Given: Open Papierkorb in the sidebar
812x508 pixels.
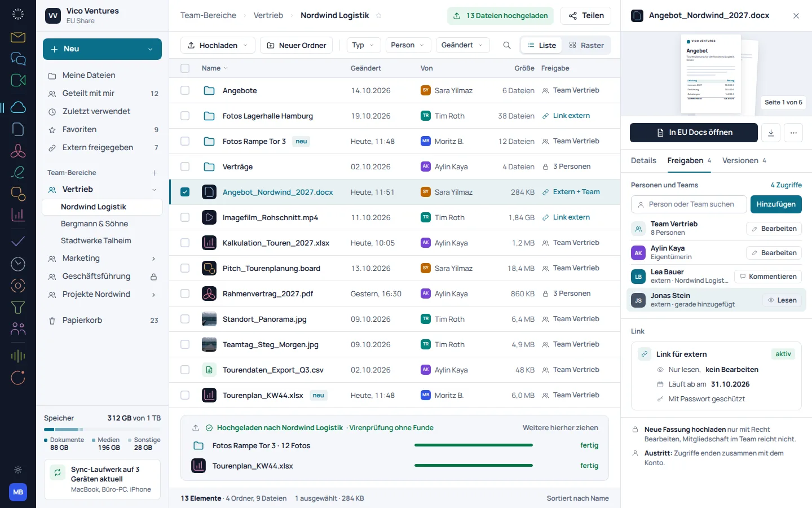Looking at the screenshot, I should 102,321.
